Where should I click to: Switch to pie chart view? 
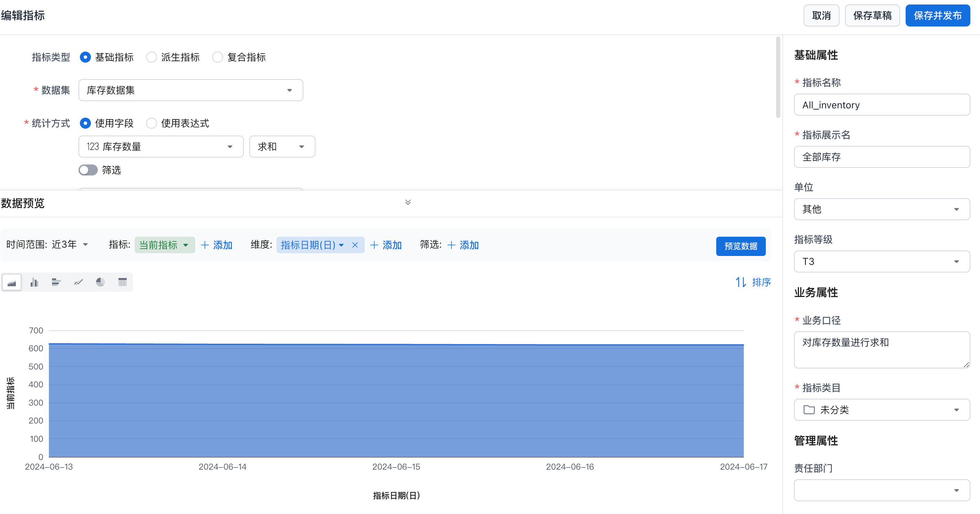point(101,282)
